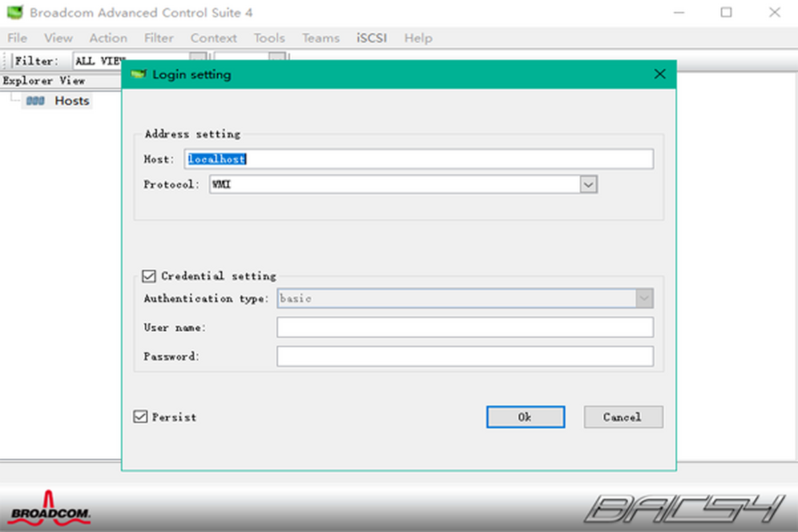The width and height of the screenshot is (798, 532).
Task: Open the Protocol dropdown
Action: pos(589,184)
